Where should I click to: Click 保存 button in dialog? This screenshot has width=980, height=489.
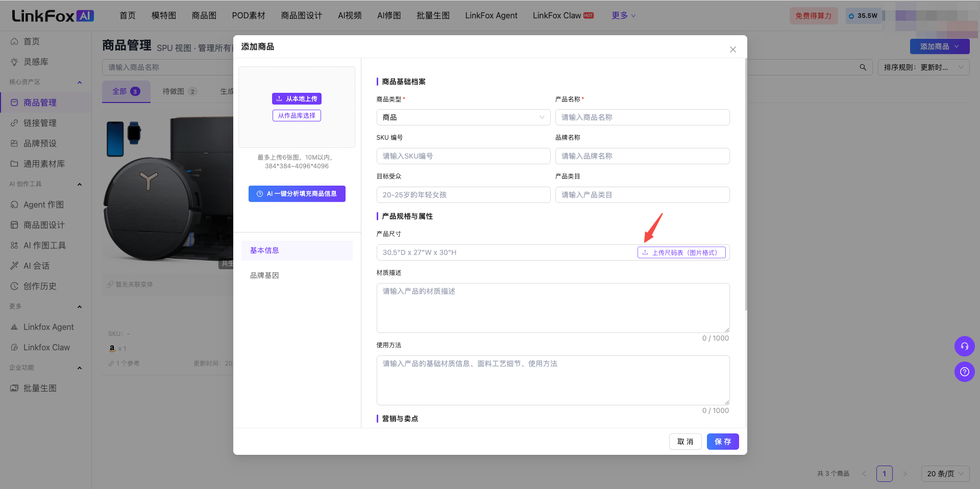(723, 442)
